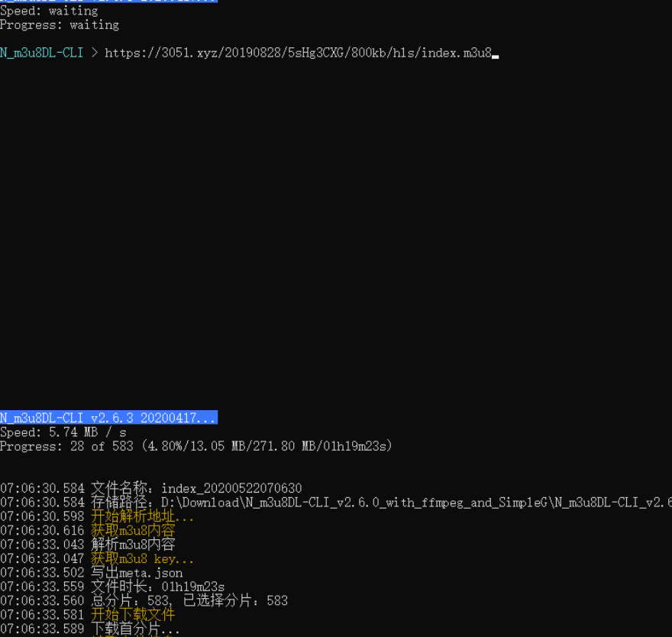Click the 总分片 583 segment count line
The width and height of the screenshot is (672, 637).
click(187, 600)
